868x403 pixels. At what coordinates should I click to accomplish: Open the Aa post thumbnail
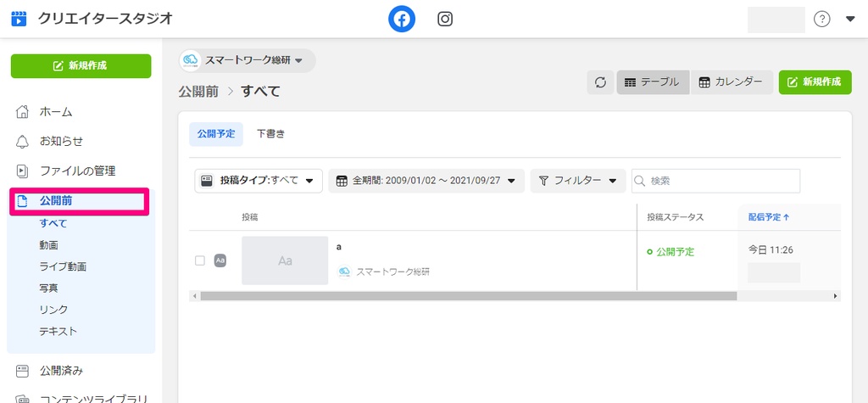click(285, 260)
